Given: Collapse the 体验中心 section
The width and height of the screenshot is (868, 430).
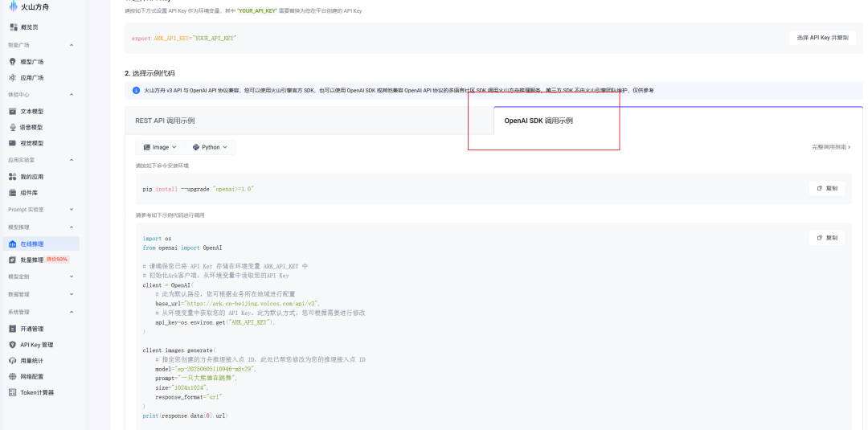Looking at the screenshot, I should coord(72,95).
